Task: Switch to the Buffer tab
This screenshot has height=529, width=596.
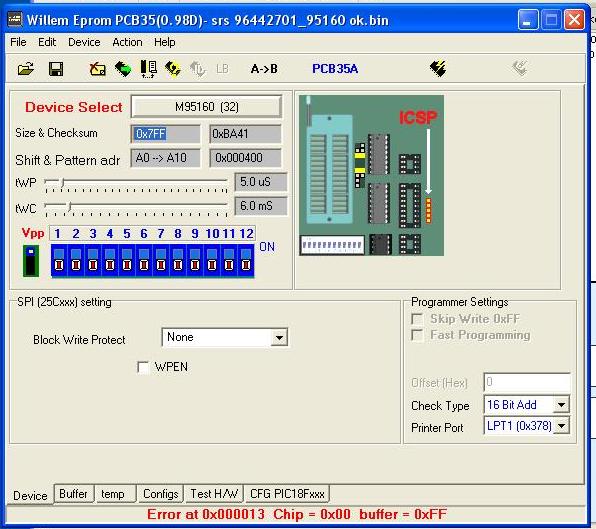Action: coord(73,494)
